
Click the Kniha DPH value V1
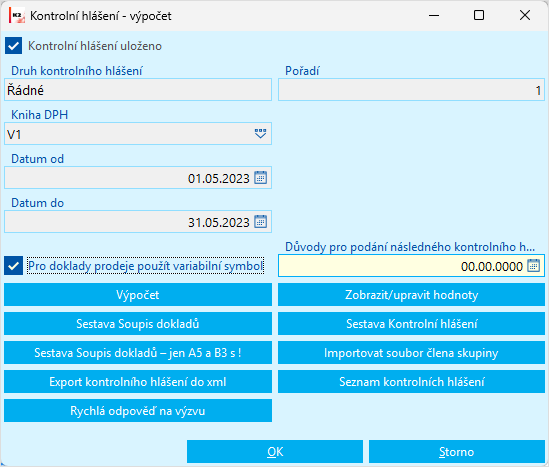click(x=14, y=134)
